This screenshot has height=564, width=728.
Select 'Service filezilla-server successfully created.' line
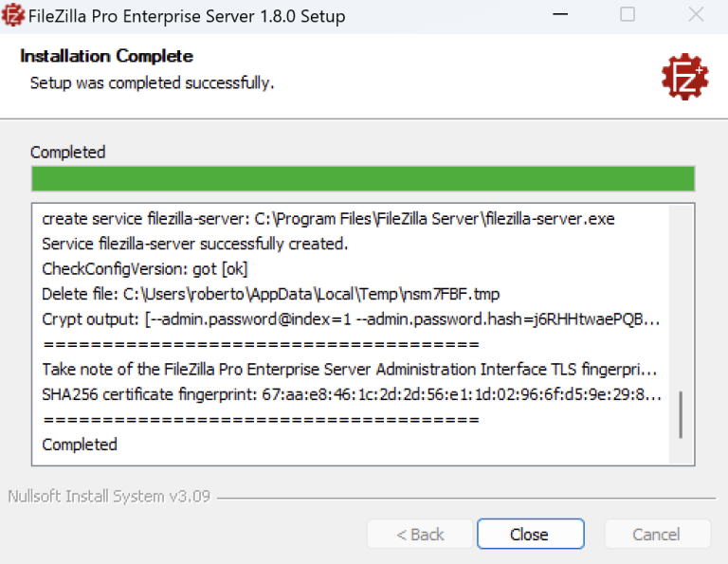coord(195,244)
